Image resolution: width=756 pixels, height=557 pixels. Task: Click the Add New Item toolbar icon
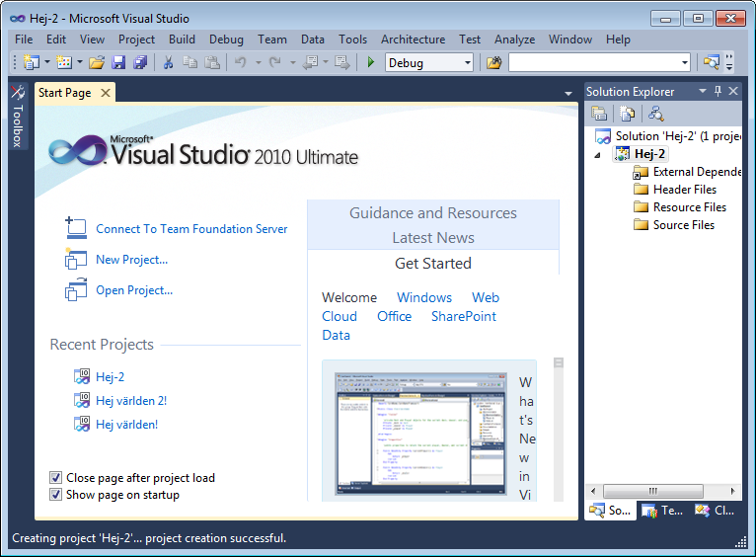coord(64,62)
